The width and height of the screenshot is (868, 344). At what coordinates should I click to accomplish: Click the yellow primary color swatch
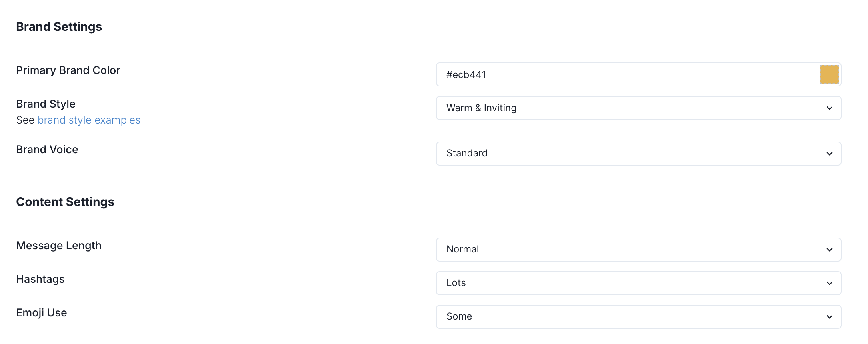829,74
